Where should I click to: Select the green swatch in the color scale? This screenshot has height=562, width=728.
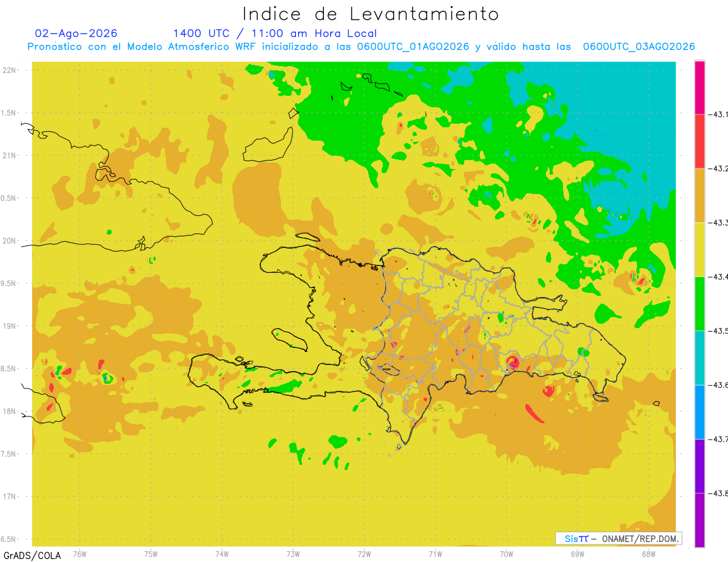(699, 303)
